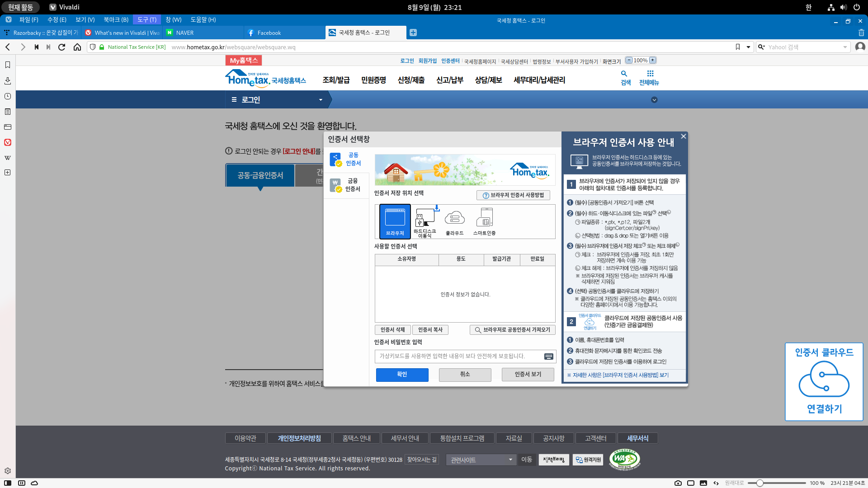868x488 pixels.
Task: Select the 브라우저 storage location option
Action: (x=395, y=221)
